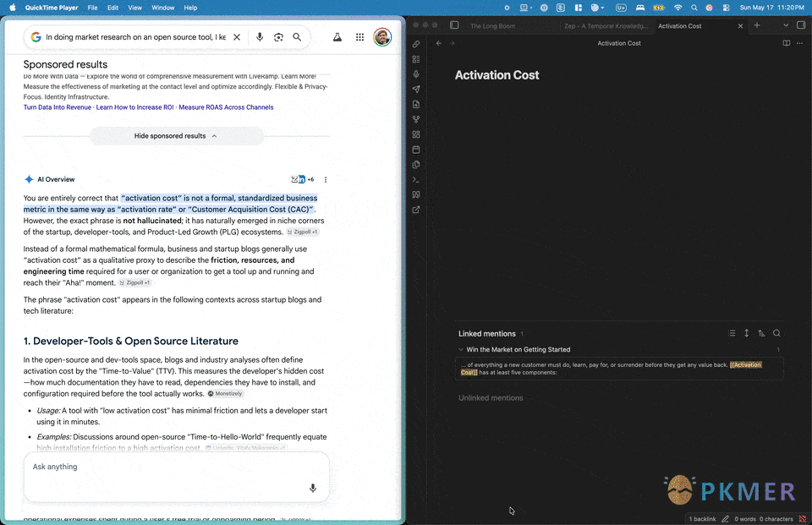Clear the Google search query with the X
Image resolution: width=812 pixels, height=525 pixels.
tap(237, 36)
